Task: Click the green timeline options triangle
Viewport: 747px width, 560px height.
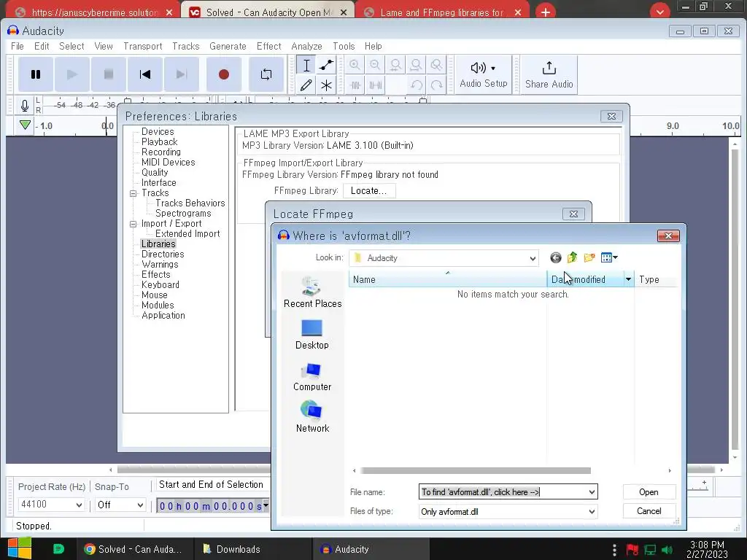Action: (x=26, y=125)
